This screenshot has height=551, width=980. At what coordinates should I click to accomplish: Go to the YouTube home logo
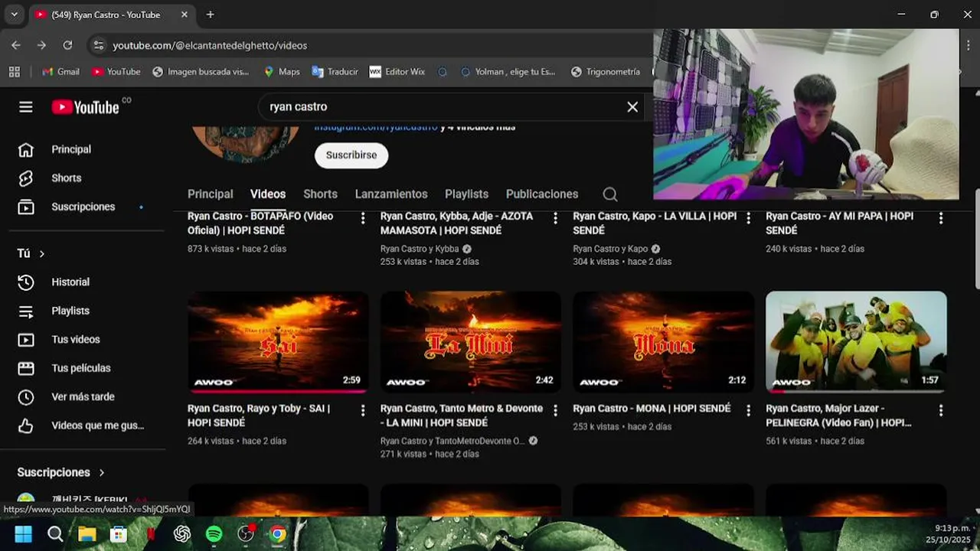86,107
